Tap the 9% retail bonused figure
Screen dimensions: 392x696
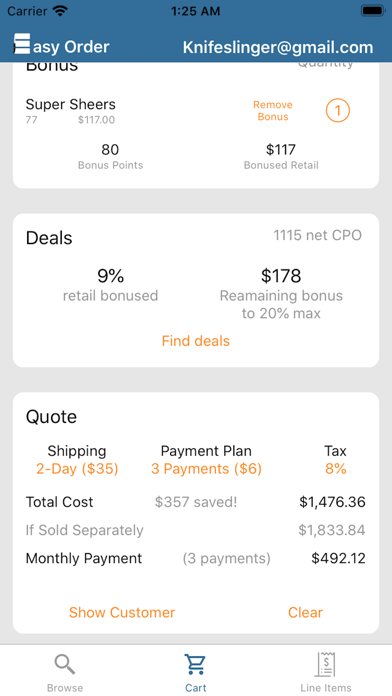pyautogui.click(x=110, y=276)
